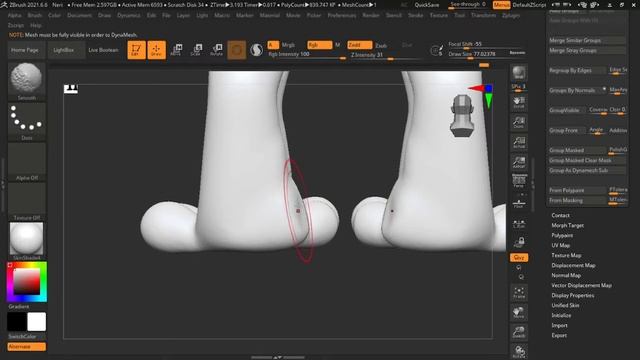Screen dimensions: 640x360
Task: Click QuickSave in the title bar
Action: [x=427, y=5]
